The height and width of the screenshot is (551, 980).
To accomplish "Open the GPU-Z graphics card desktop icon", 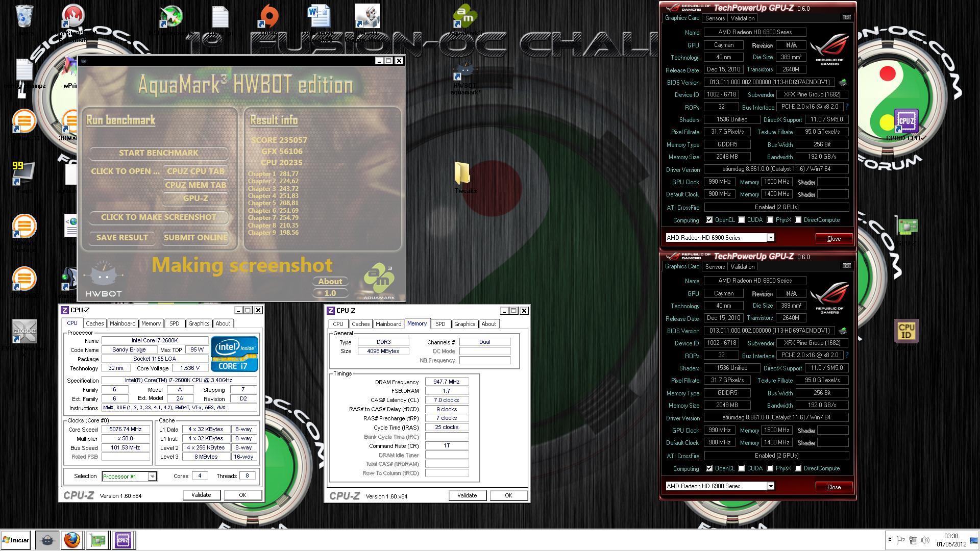I will click(x=906, y=227).
